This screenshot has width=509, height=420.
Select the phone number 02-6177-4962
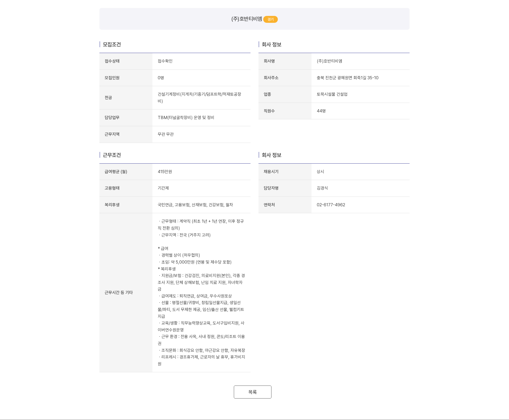click(331, 205)
